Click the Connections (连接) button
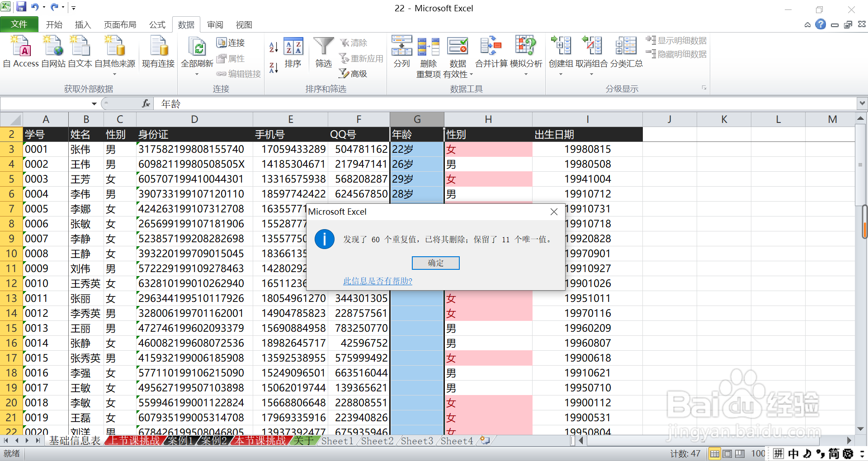 point(231,42)
